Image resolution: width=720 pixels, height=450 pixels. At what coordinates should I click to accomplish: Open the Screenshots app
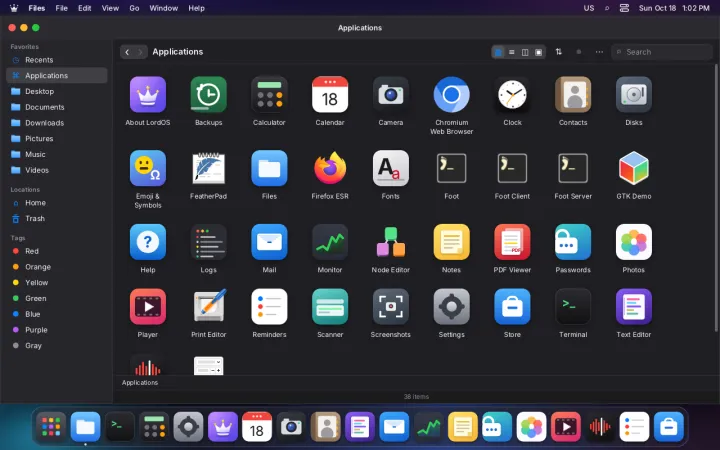point(391,307)
